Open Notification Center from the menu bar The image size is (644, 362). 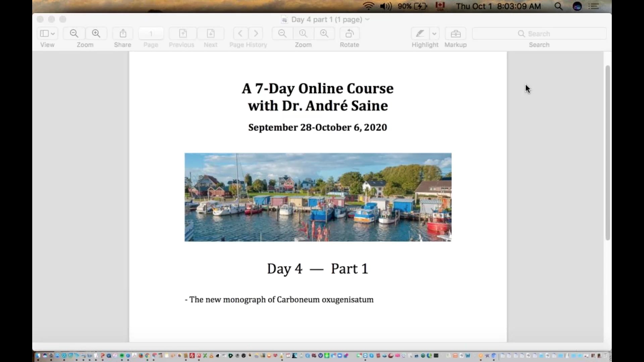point(594,6)
